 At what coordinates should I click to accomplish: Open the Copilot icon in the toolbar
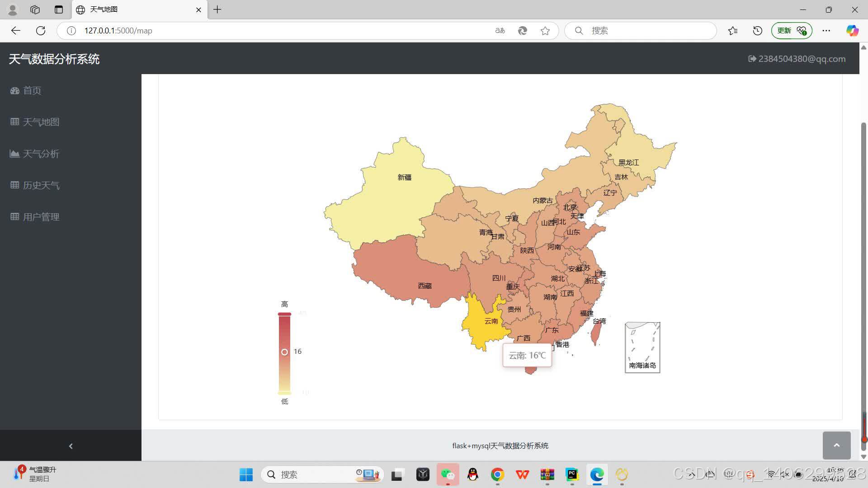click(852, 31)
